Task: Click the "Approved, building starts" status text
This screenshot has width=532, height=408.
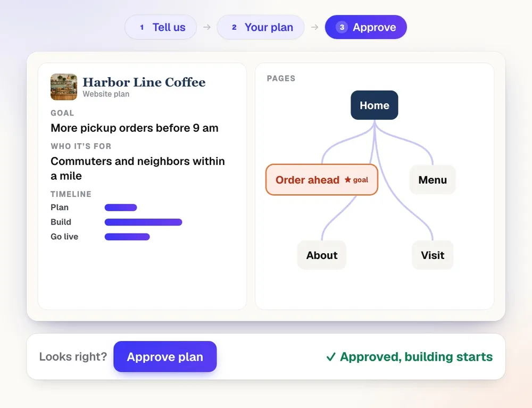Action: point(417,357)
